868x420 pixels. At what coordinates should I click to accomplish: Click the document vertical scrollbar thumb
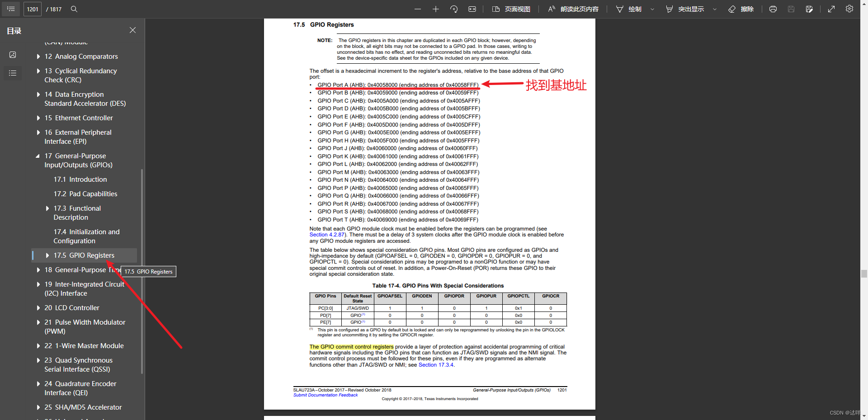point(864,274)
